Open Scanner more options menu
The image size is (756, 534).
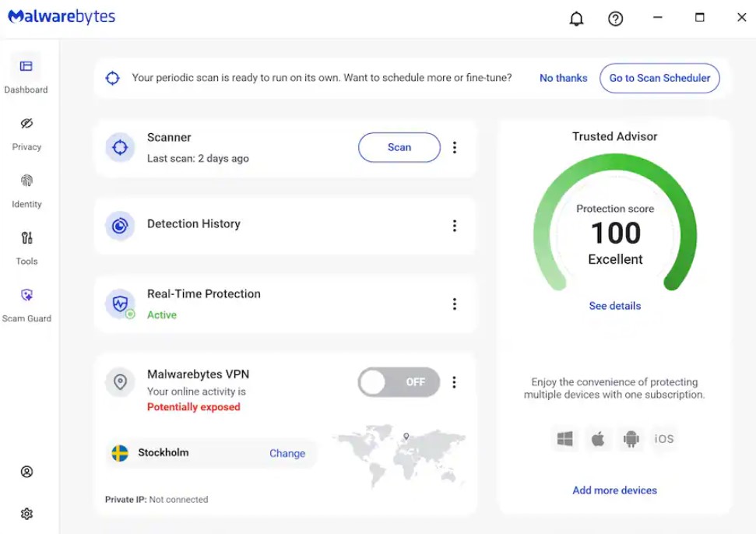tap(454, 147)
